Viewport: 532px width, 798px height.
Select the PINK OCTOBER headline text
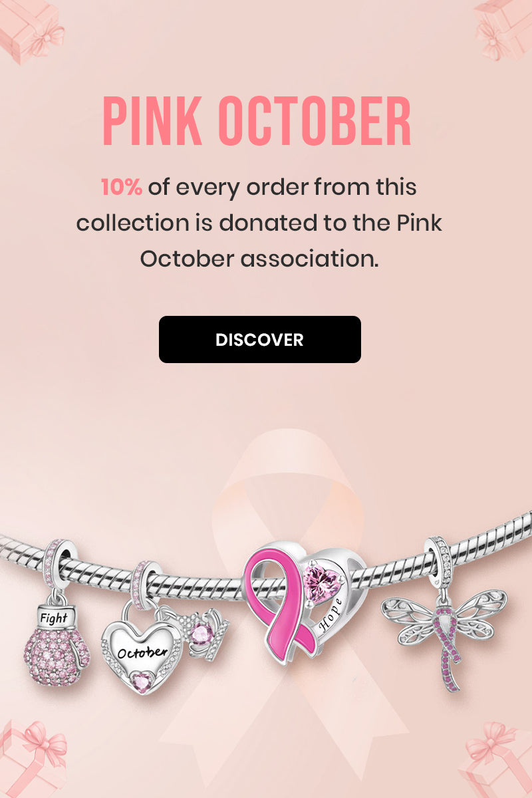(257, 122)
